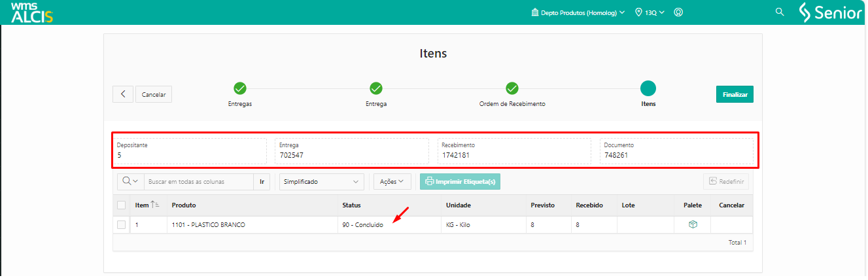Click the Cancelar button
Viewport: 868px width, 280px height.
(154, 94)
